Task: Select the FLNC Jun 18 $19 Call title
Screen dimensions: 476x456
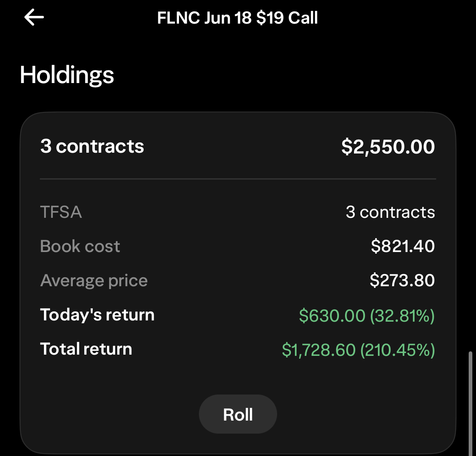Action: pyautogui.click(x=238, y=18)
